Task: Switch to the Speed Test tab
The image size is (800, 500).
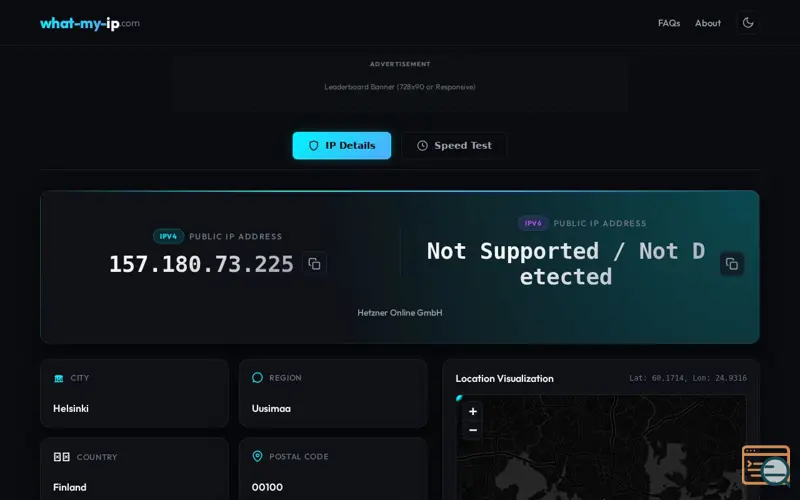Action: click(x=454, y=145)
